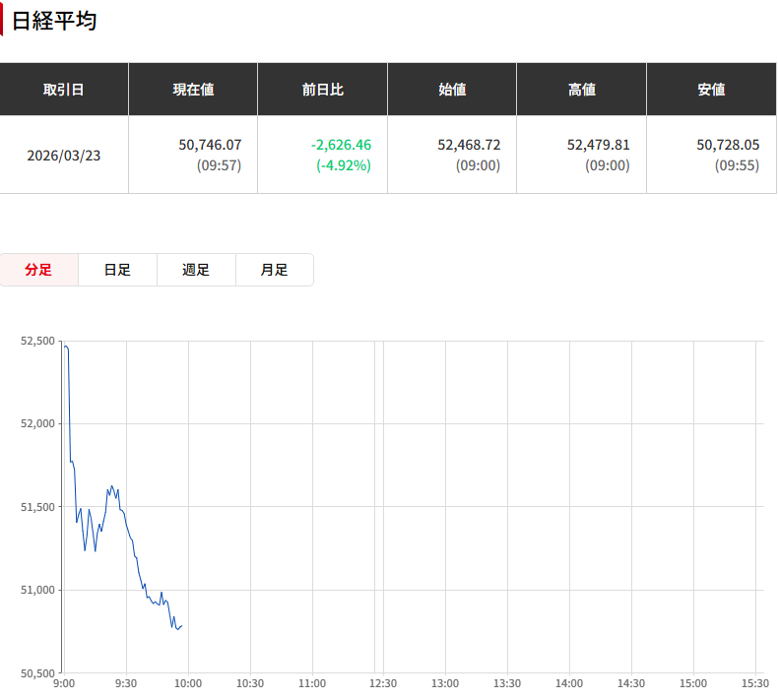Image resolution: width=778 pixels, height=700 pixels.
Task: Select the 安値 column header
Action: pos(711,90)
